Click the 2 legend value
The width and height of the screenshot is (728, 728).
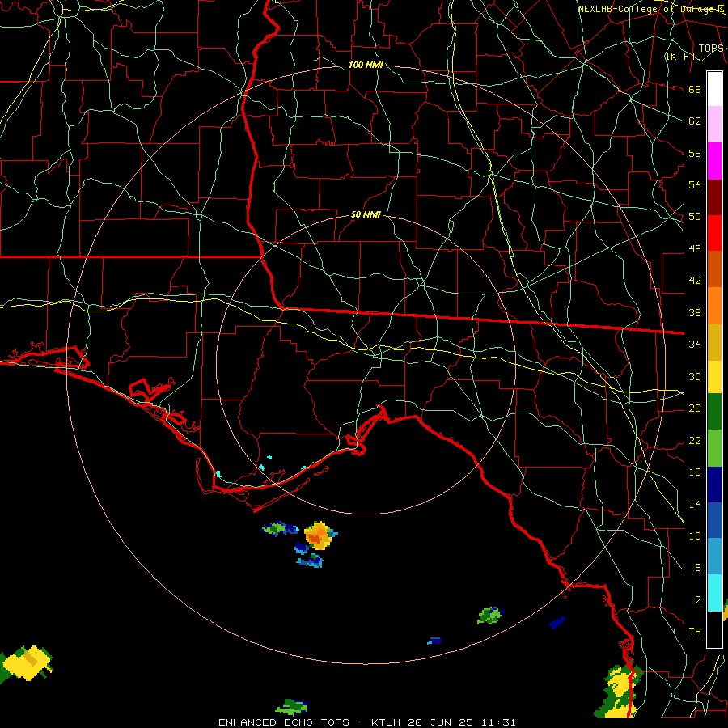point(697,600)
